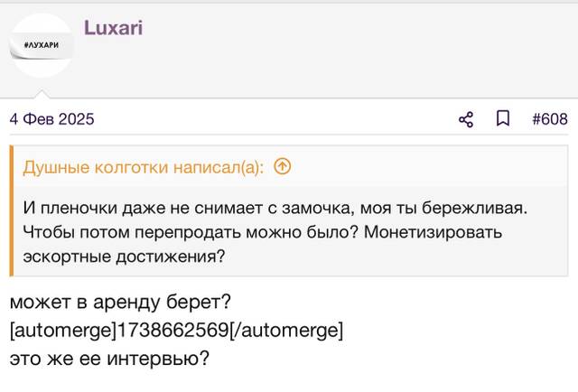Select the automerge tag line with 1738662569

[x=176, y=330]
